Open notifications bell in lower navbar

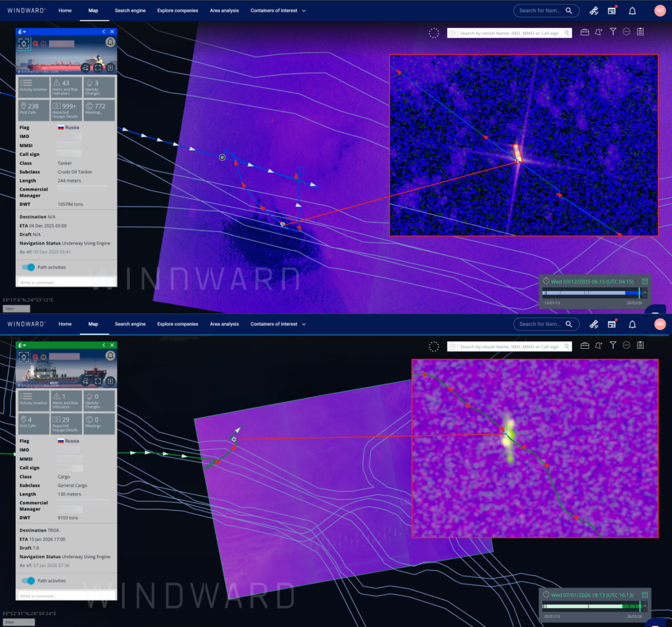pos(632,324)
